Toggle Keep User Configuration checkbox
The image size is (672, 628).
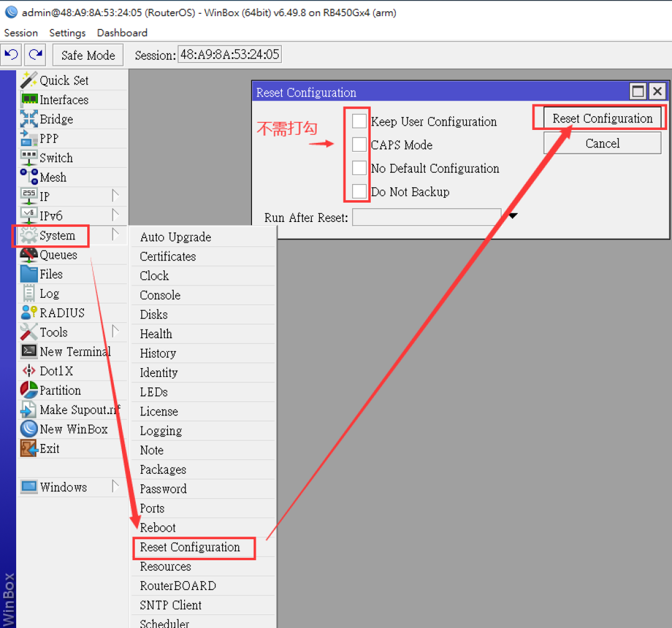(x=359, y=121)
